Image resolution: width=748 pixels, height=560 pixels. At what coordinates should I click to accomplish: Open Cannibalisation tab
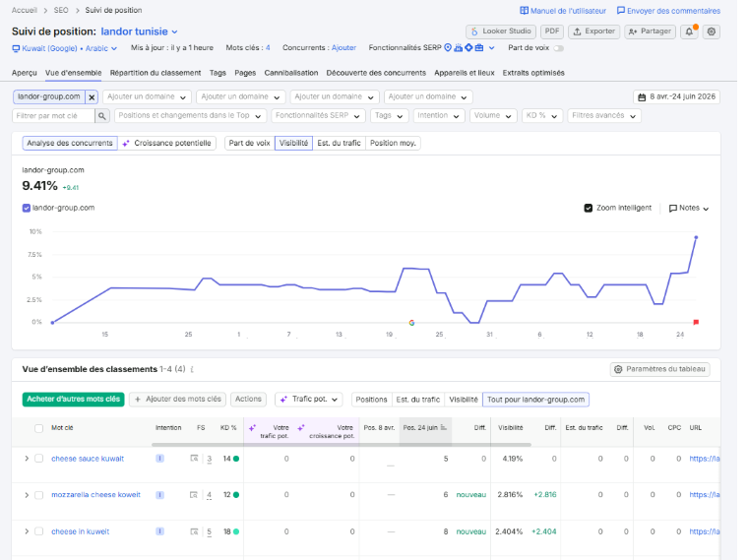tap(291, 73)
